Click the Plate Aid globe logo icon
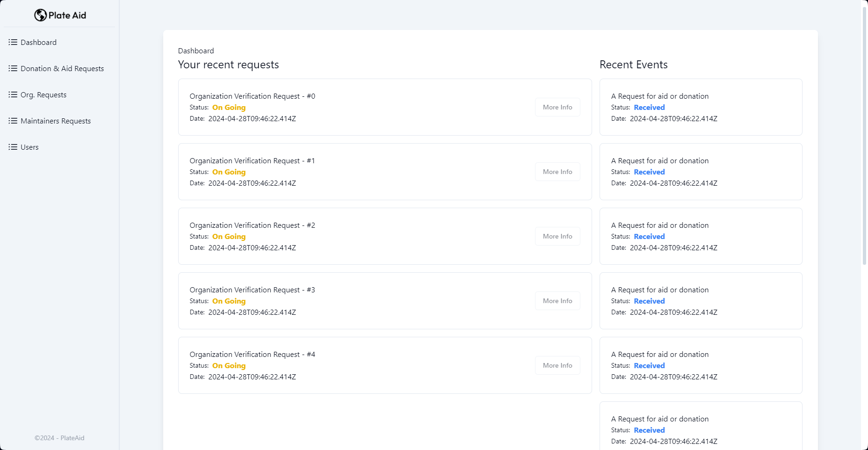This screenshot has width=868, height=450. [40, 15]
